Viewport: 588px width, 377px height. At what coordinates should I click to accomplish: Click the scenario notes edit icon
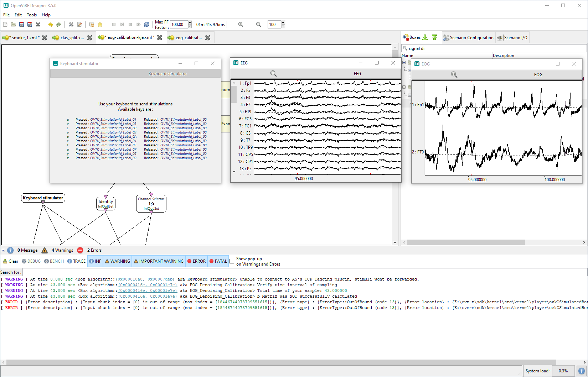(79, 25)
